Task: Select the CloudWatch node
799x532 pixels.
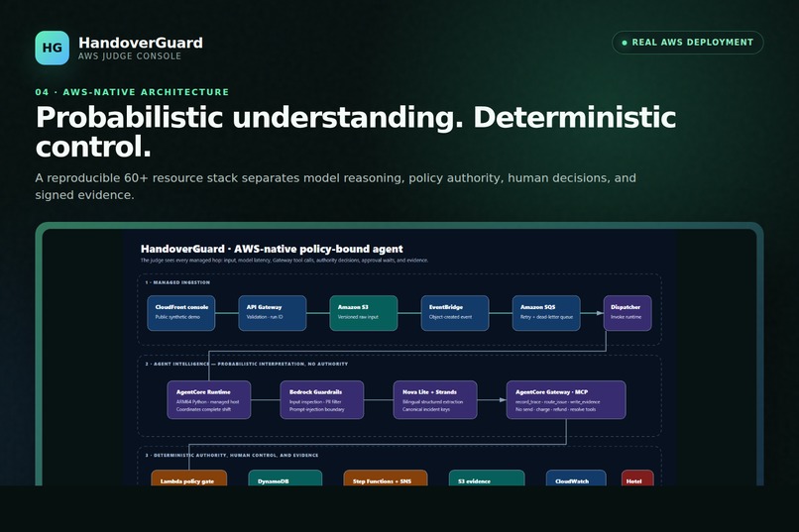Action: click(576, 479)
